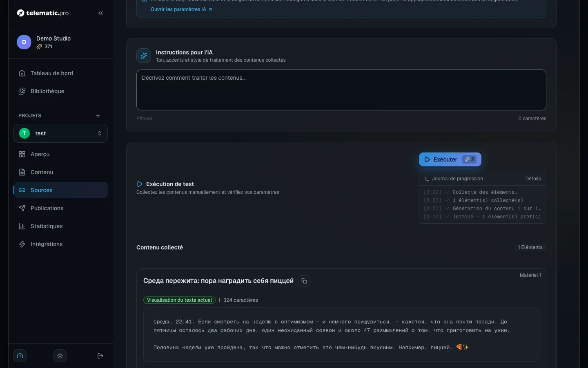The height and width of the screenshot is (368, 588).
Task: View Statistiques page
Action: (60, 226)
